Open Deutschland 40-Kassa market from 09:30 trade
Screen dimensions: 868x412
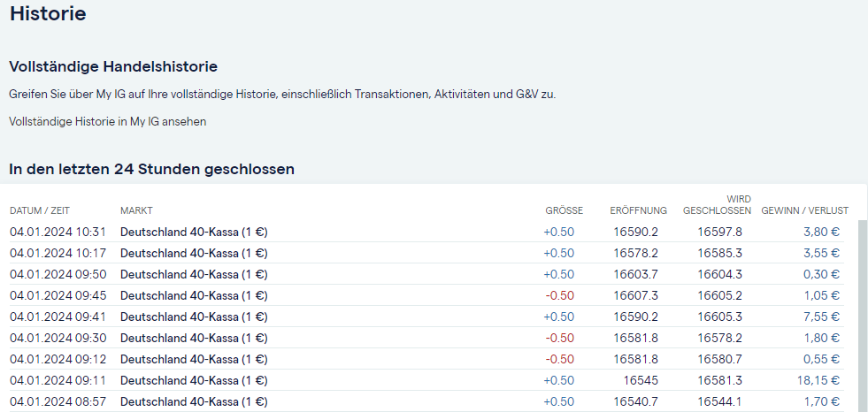pyautogui.click(x=194, y=338)
